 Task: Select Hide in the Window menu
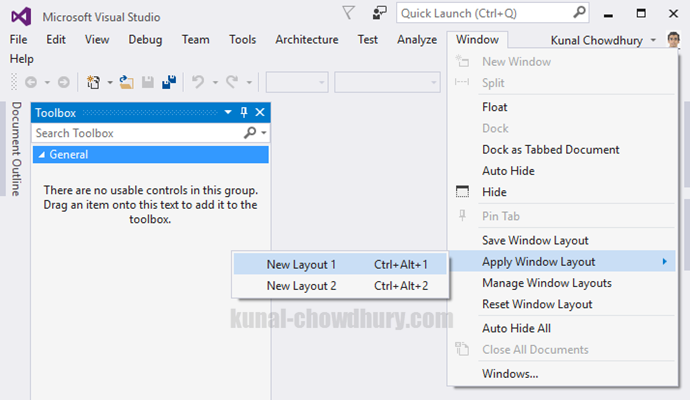563,192
